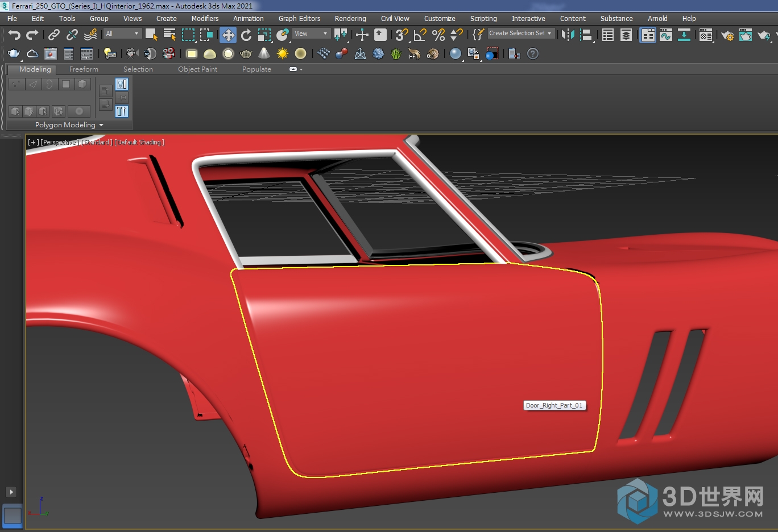This screenshot has width=778, height=532.
Task: Toggle the Spinner Snap button
Action: point(457,35)
